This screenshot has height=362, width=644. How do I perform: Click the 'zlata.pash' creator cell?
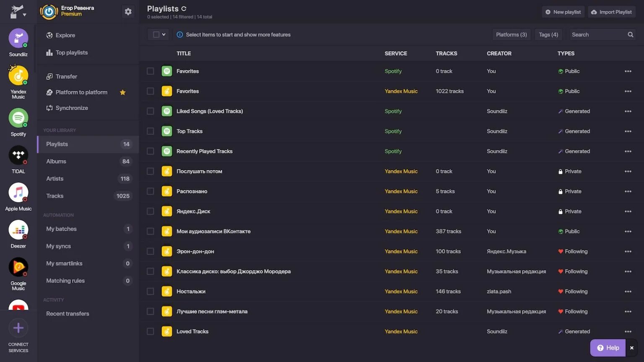[x=499, y=292]
